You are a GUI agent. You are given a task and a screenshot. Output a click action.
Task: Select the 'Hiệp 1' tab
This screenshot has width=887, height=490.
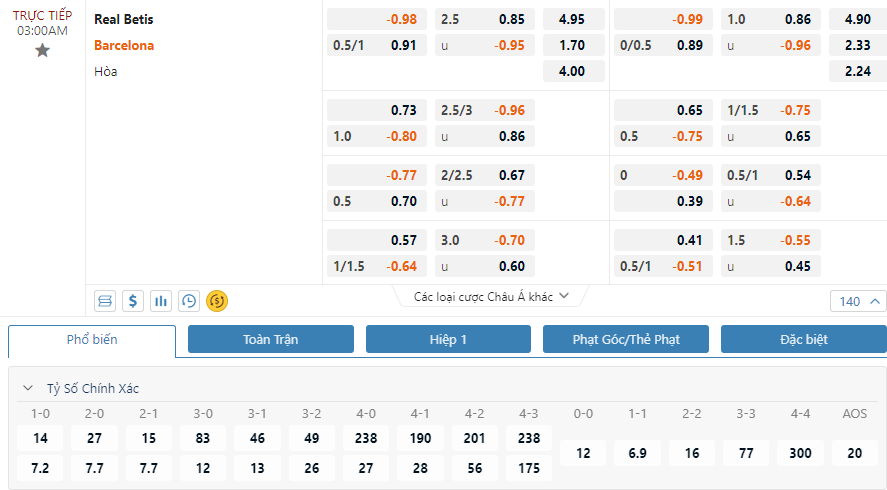[448, 340]
